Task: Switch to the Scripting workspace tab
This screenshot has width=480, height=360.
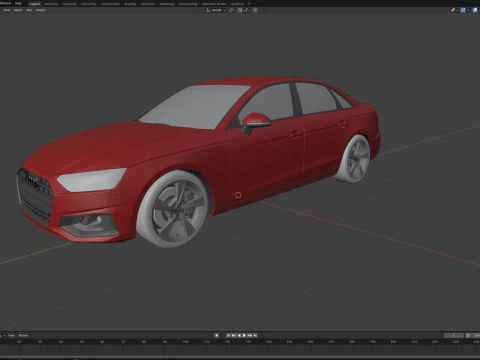Action: pos(237,4)
